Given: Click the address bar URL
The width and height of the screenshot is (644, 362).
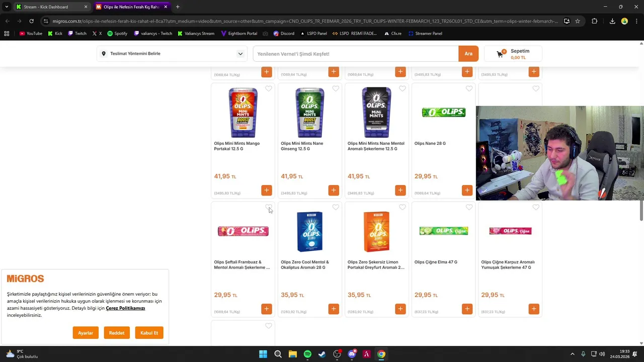Looking at the screenshot, I should [305, 21].
